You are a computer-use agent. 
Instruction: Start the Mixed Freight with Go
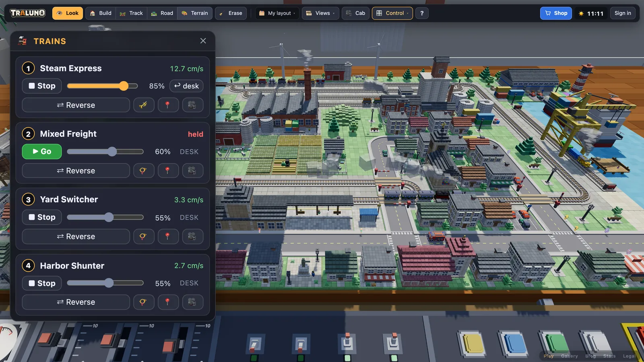click(x=42, y=152)
